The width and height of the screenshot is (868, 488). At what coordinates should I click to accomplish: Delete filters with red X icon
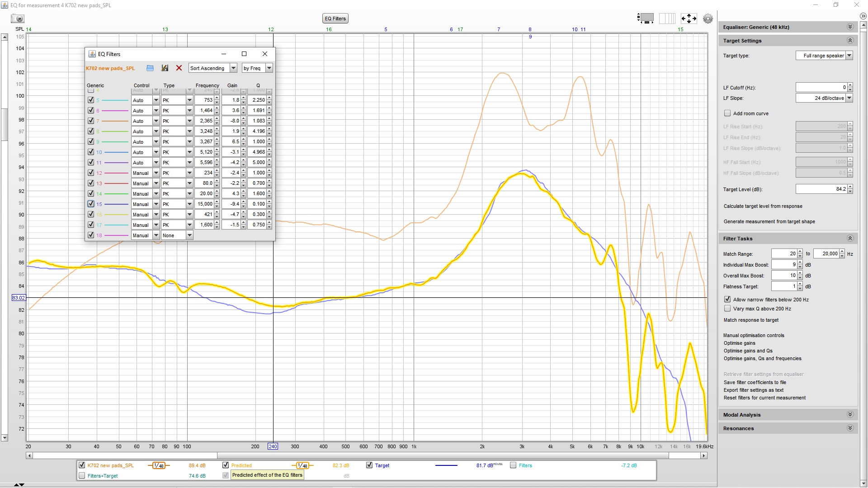coord(179,68)
